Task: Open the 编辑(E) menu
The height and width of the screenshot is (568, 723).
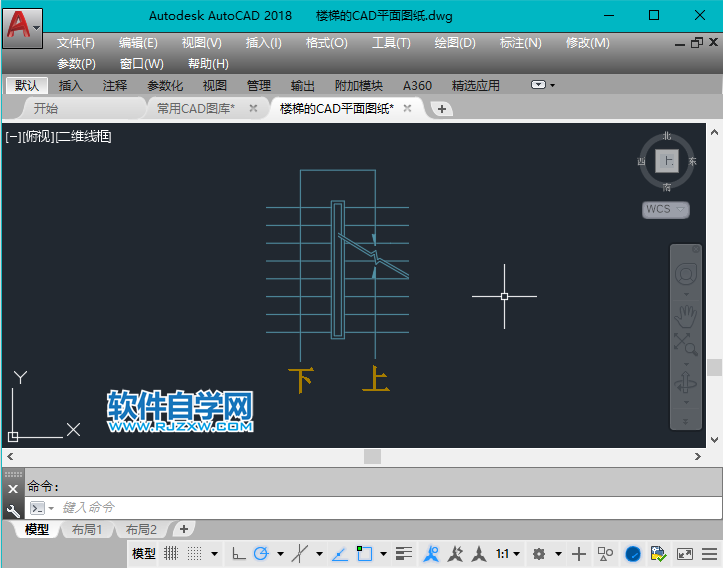Action: pyautogui.click(x=138, y=43)
